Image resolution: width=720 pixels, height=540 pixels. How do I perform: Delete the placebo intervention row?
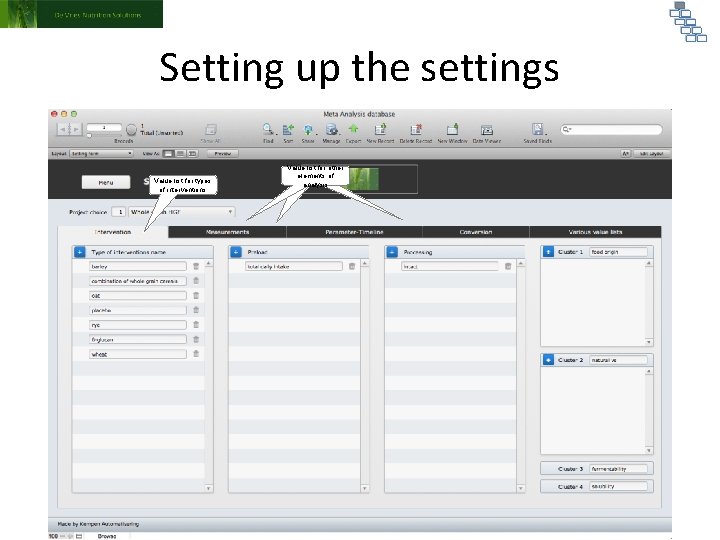tap(196, 310)
